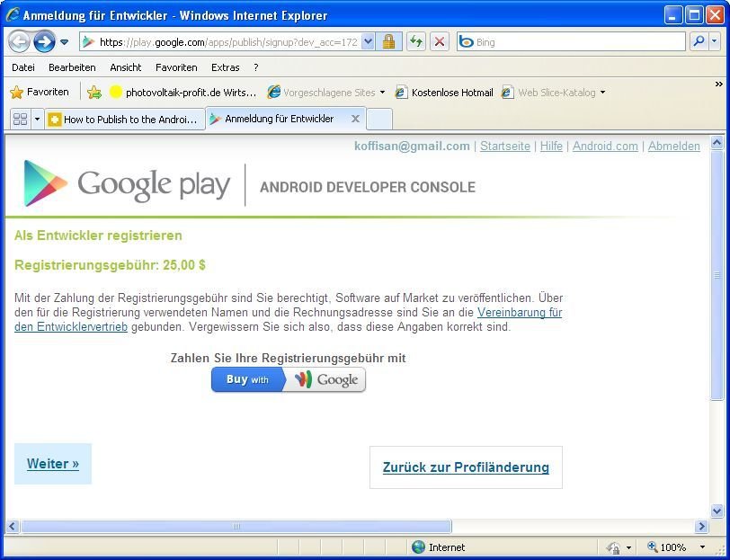Open the search provider dropdown arrow
Viewport: 730px width, 560px height.
pos(715,42)
